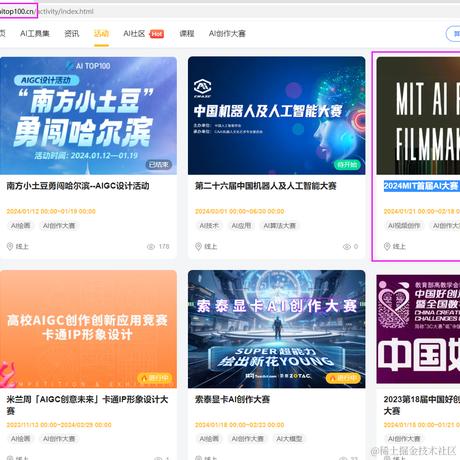Click the 线上 location text on robot contest card
The image size is (460, 460).
point(211,246)
